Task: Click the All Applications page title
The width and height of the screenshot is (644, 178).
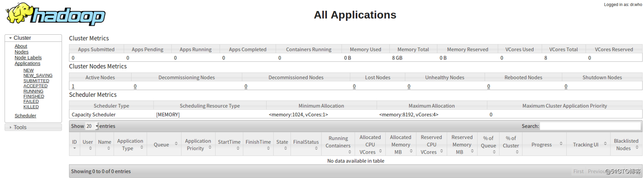Action: [355, 15]
